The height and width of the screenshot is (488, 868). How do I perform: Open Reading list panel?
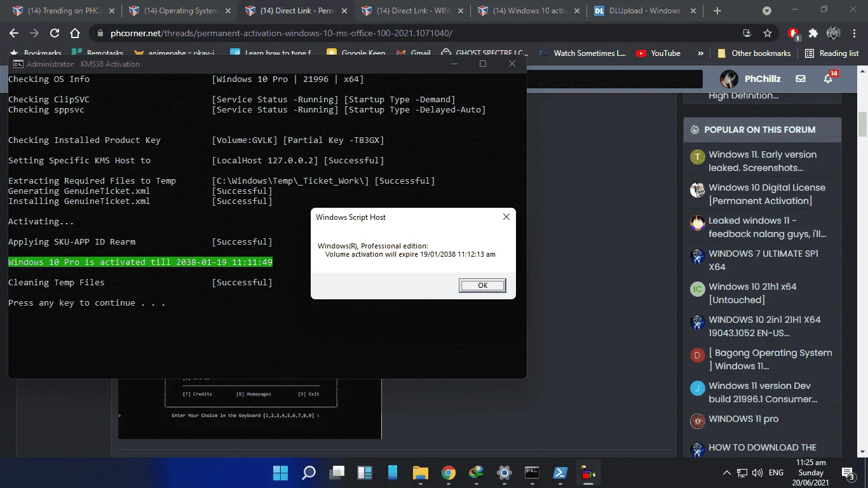832,53
